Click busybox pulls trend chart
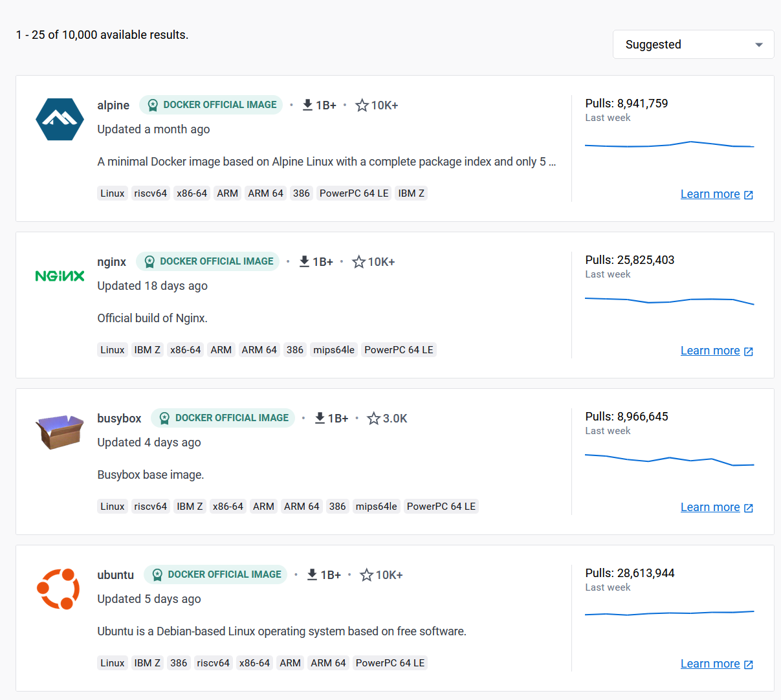This screenshot has width=781, height=700. coord(670,460)
